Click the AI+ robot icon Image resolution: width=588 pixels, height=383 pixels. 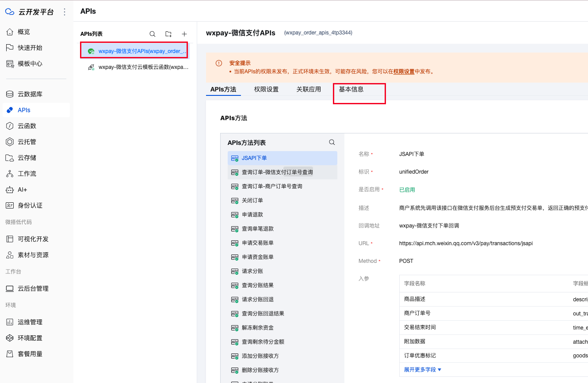click(10, 190)
